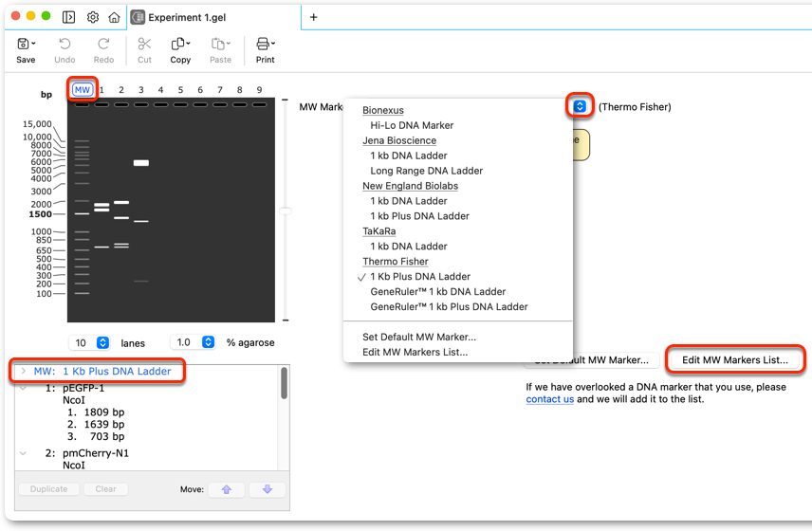The width and height of the screenshot is (812, 531).
Task: Collapse the lane 1 pEGFP-1 entry
Action: pos(24,388)
